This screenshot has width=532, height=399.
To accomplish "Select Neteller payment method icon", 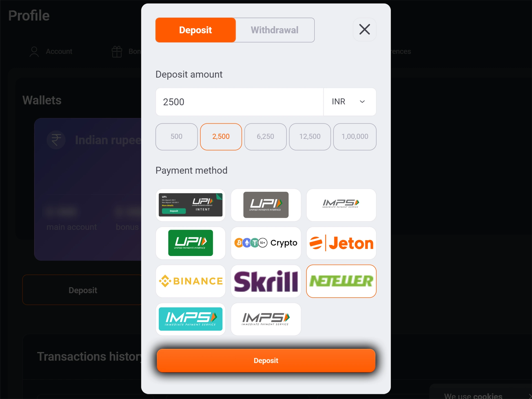I will 341,281.
